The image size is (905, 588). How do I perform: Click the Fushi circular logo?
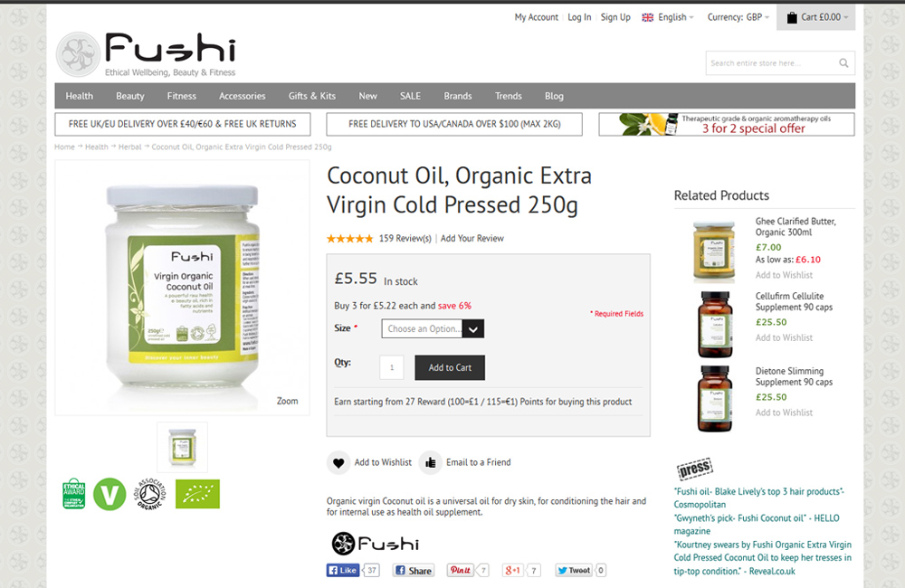pos(79,54)
